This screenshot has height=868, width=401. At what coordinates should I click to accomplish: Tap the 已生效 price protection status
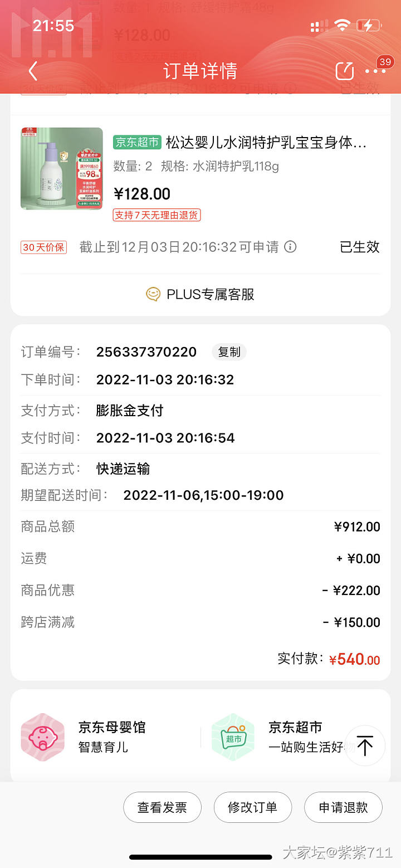click(x=360, y=247)
